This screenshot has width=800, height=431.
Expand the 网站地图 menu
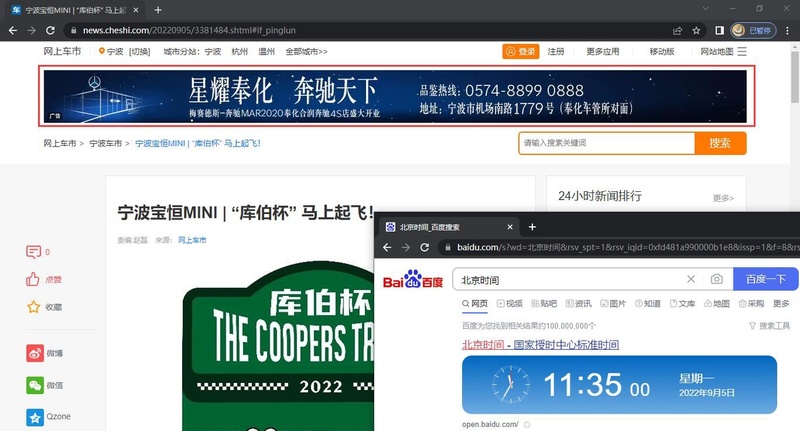click(723, 52)
